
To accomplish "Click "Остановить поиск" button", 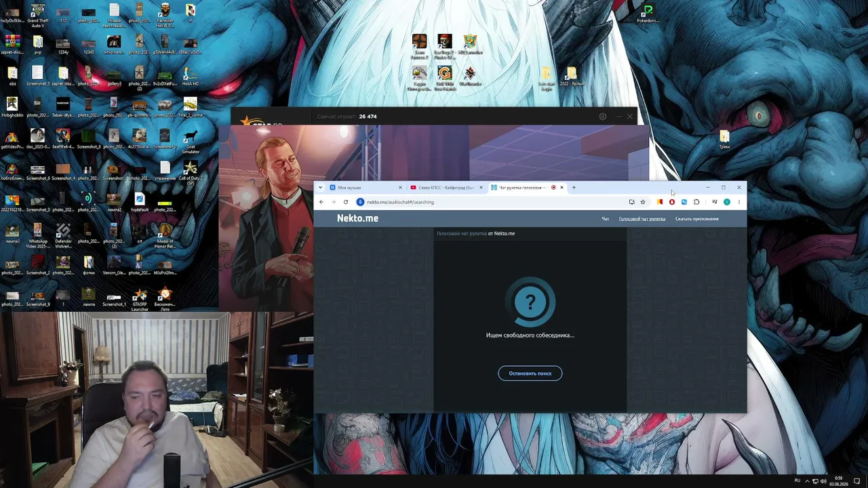I will (x=530, y=373).
